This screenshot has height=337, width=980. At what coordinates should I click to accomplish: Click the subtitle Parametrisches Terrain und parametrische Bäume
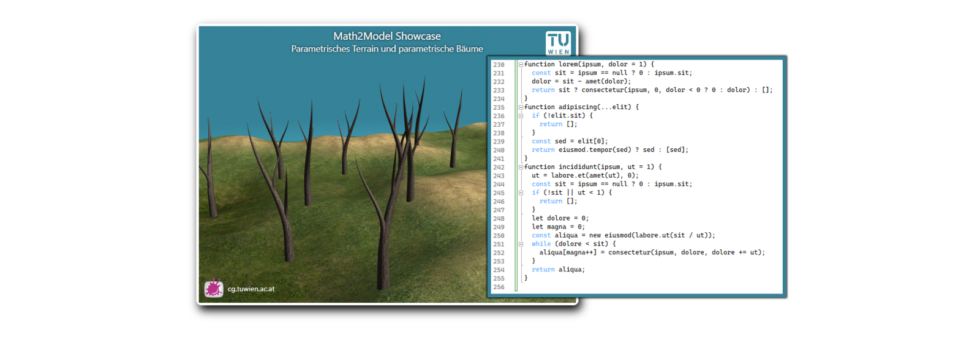387,49
